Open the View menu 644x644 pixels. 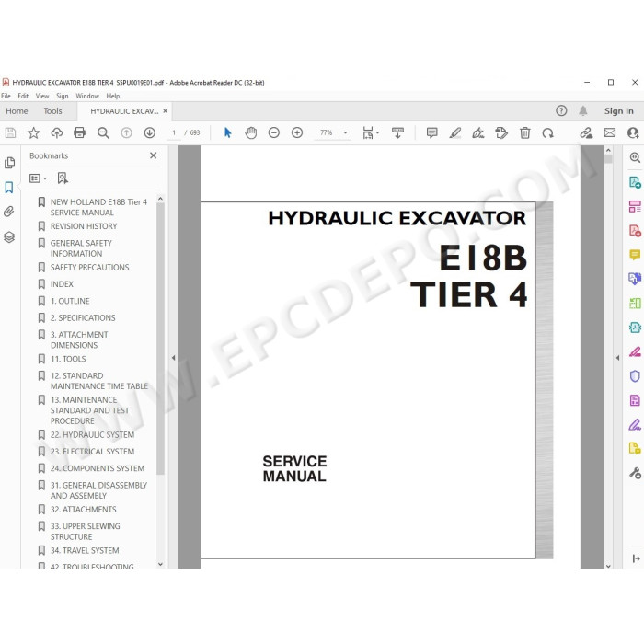point(42,96)
